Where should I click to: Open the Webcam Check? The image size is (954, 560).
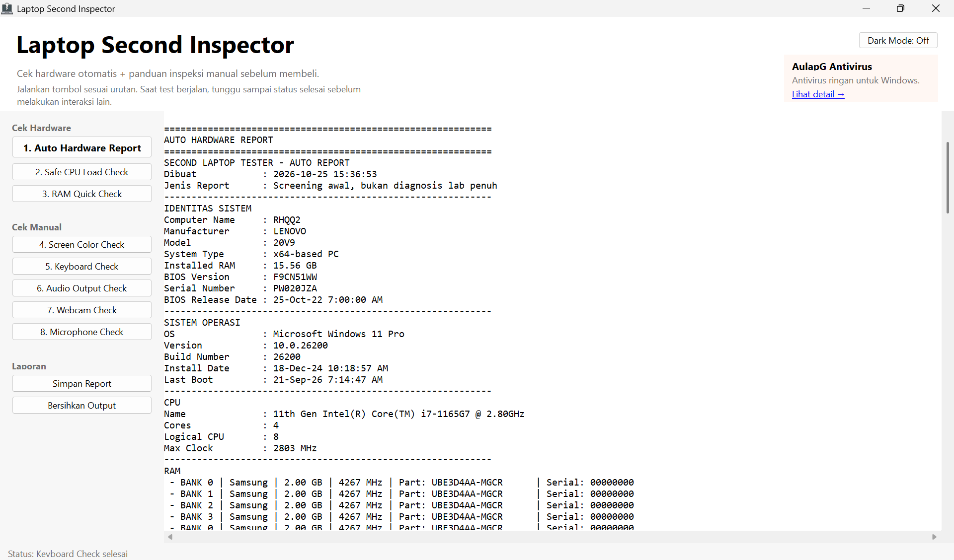82,310
